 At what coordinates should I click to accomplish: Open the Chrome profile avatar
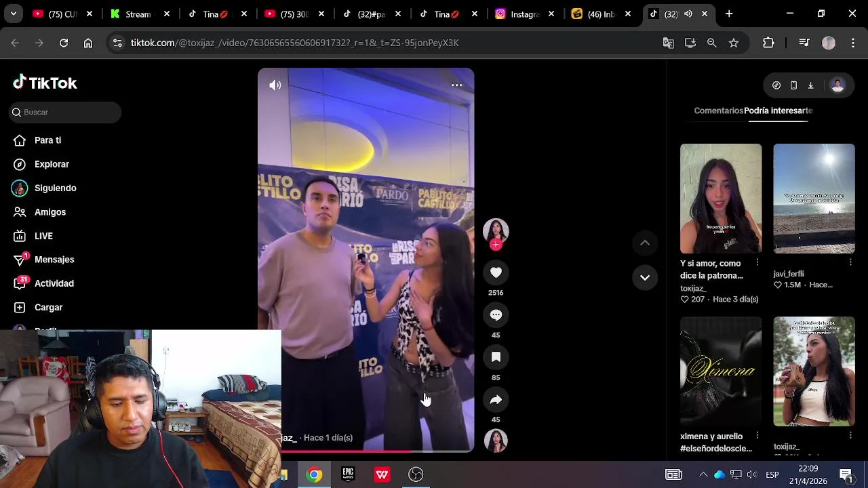pyautogui.click(x=829, y=43)
